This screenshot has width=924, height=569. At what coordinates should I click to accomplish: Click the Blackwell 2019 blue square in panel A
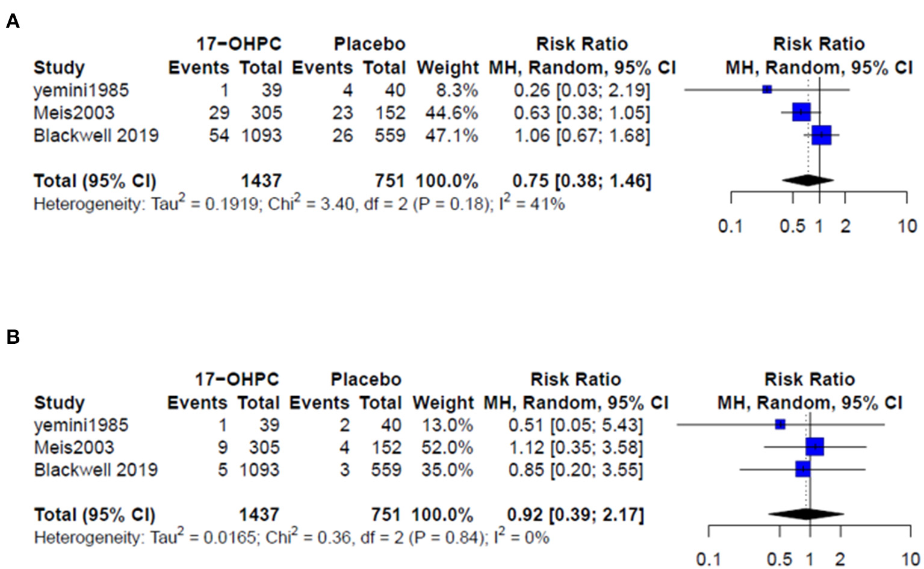coord(822,135)
